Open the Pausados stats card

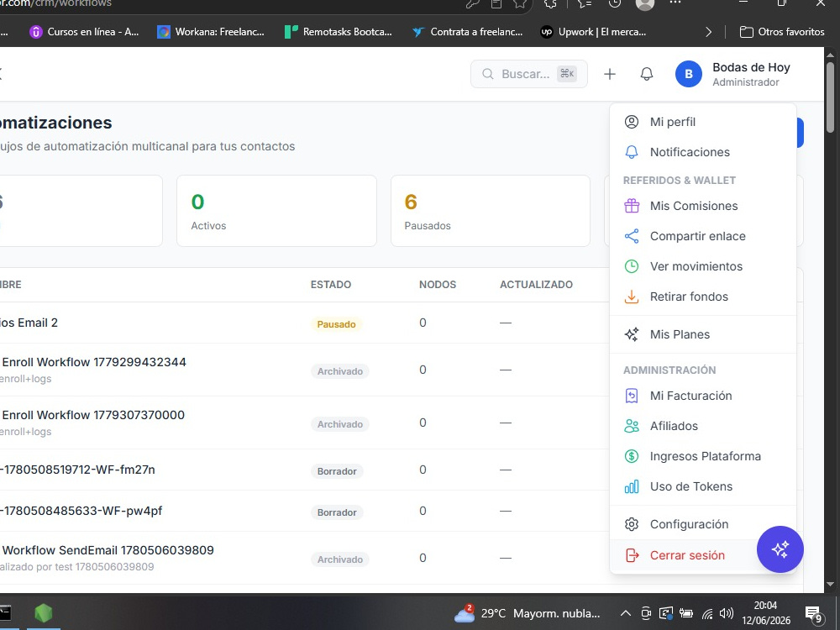(x=491, y=211)
